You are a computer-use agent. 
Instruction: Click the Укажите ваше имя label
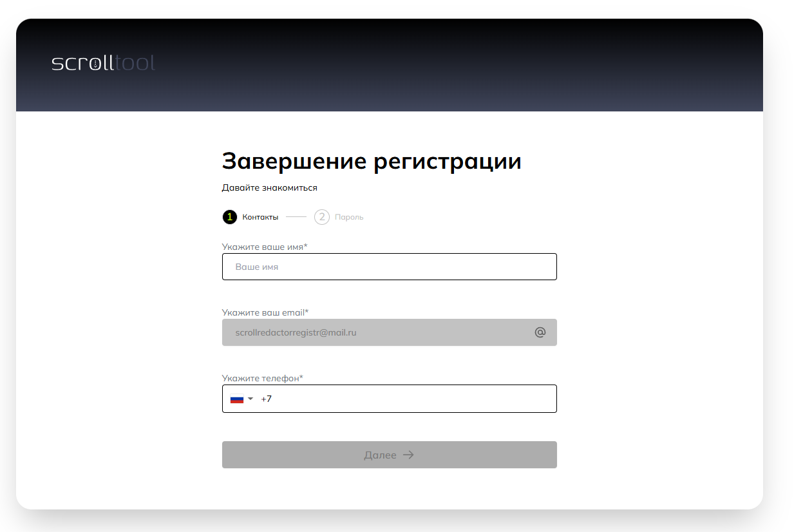click(264, 247)
